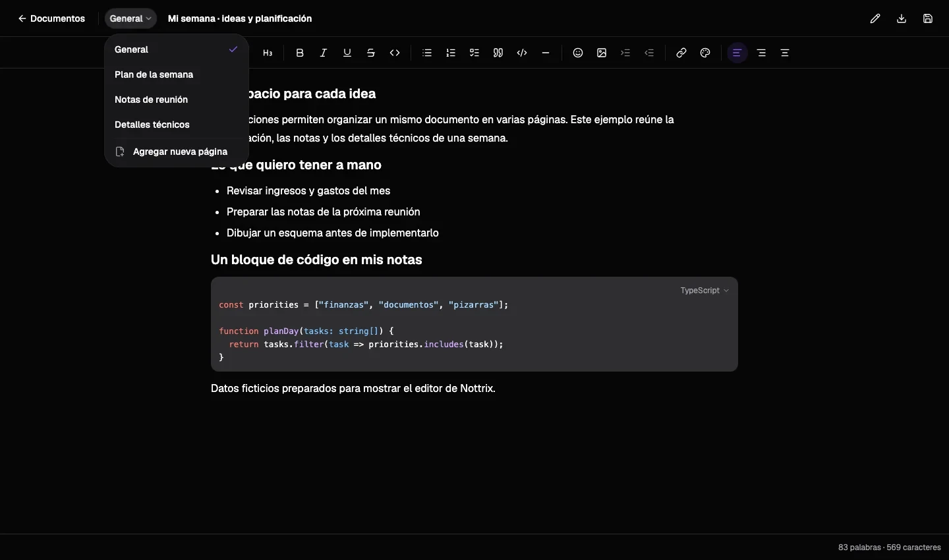The width and height of the screenshot is (949, 560).
Task: Toggle italic formatting
Action: coord(324,53)
